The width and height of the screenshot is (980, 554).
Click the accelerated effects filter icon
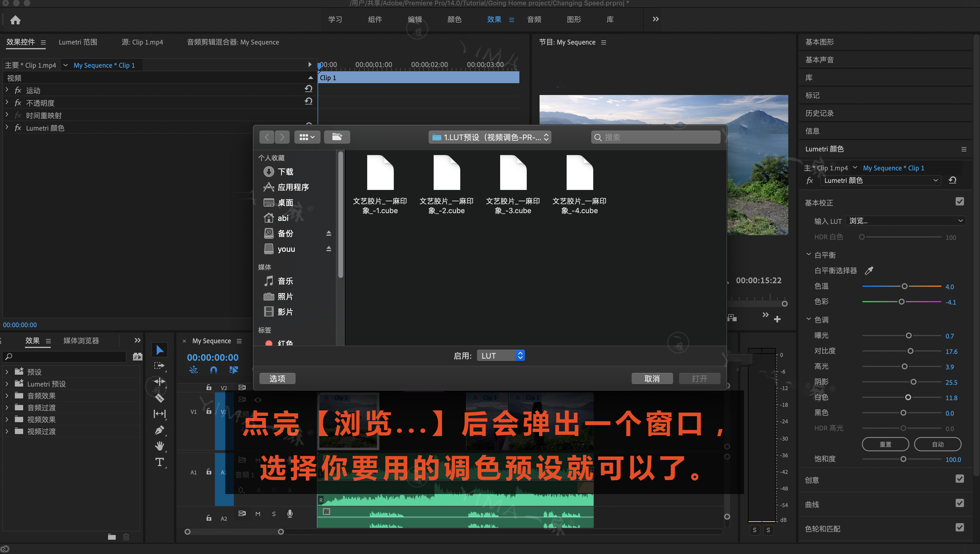[x=137, y=357]
